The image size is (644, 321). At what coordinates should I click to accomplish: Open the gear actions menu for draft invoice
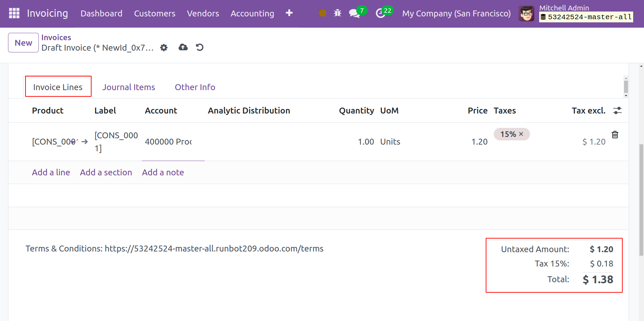[x=164, y=48]
